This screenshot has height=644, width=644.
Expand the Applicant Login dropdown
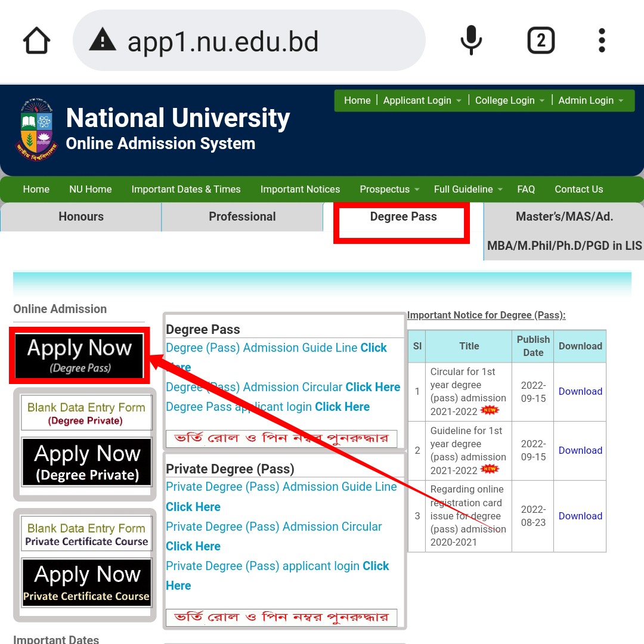(422, 100)
